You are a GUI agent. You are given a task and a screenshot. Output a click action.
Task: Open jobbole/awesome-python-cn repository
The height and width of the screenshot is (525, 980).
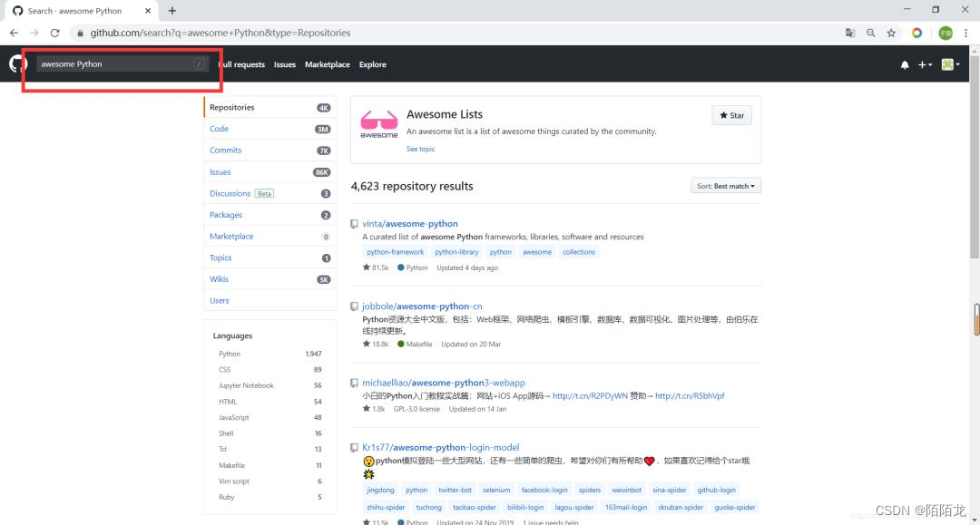tap(422, 306)
